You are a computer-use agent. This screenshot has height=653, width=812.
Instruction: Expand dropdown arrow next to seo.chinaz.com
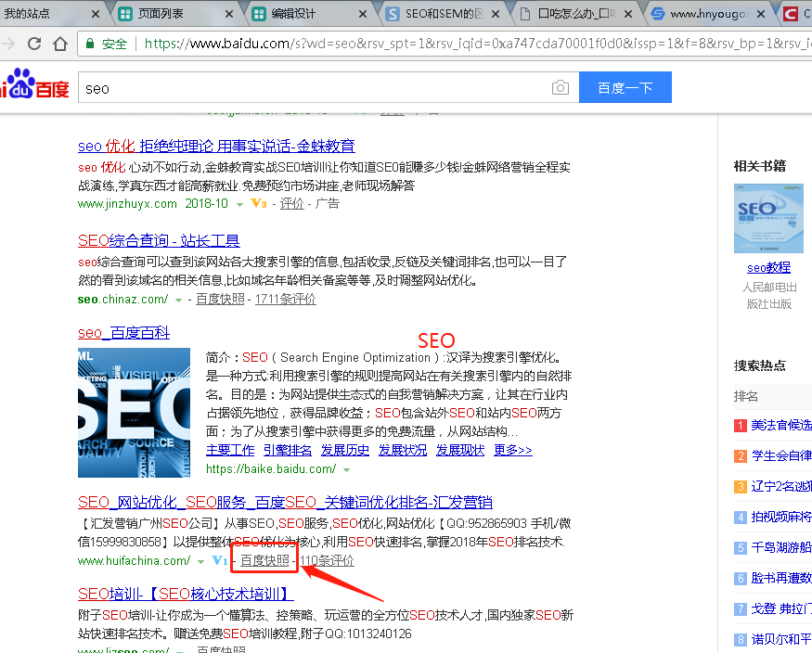coord(179,301)
